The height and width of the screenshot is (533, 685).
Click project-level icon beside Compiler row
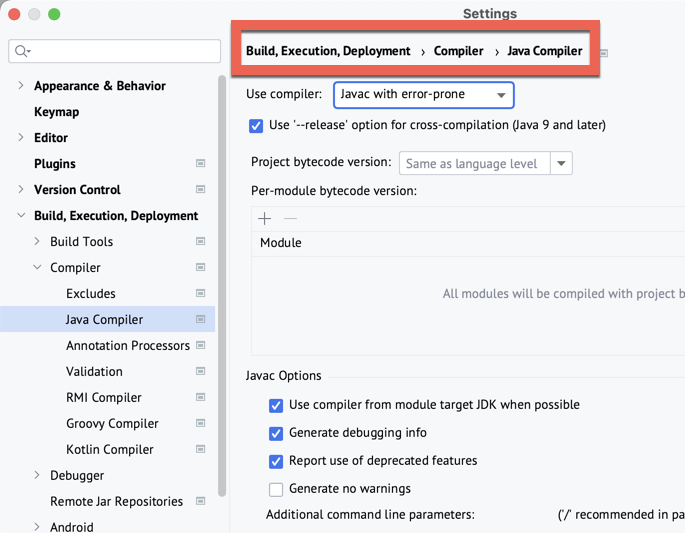[x=201, y=267]
